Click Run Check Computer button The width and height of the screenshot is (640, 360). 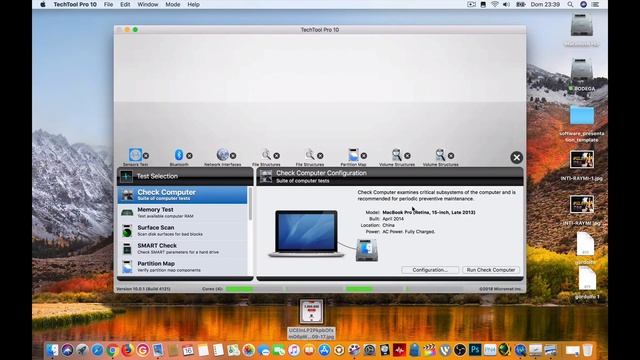pyautogui.click(x=491, y=270)
